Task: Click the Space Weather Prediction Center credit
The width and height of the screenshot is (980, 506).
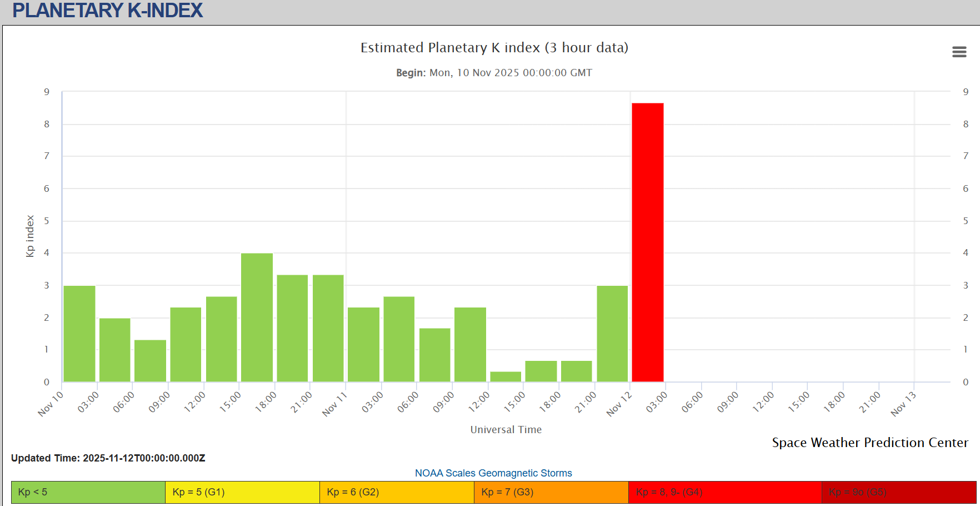Action: [x=869, y=443]
